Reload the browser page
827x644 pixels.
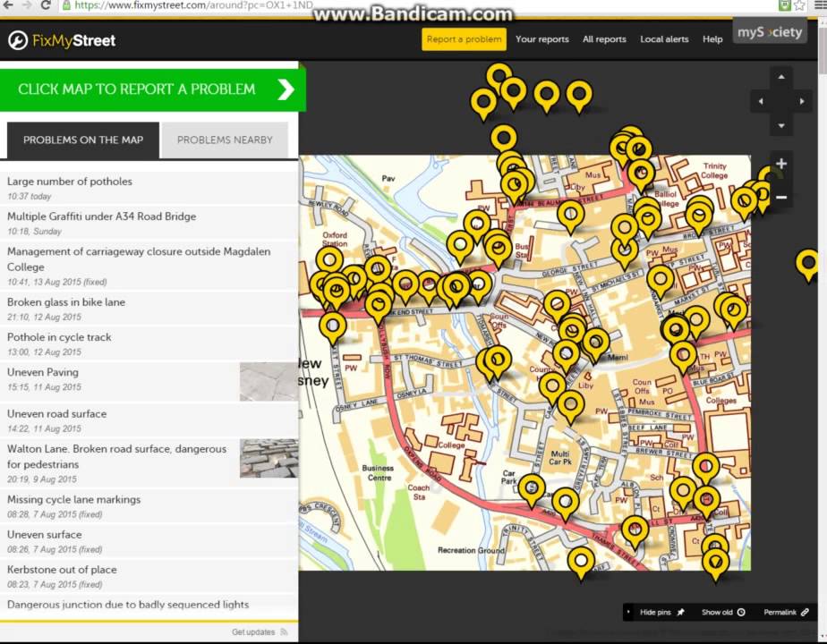coord(46,4)
